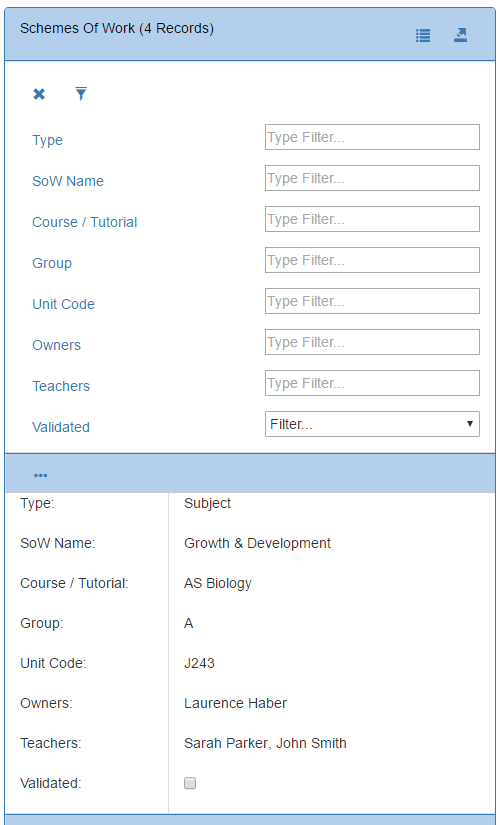Click the export icon in header
Viewport: 500px width, 825px height.
click(461, 35)
